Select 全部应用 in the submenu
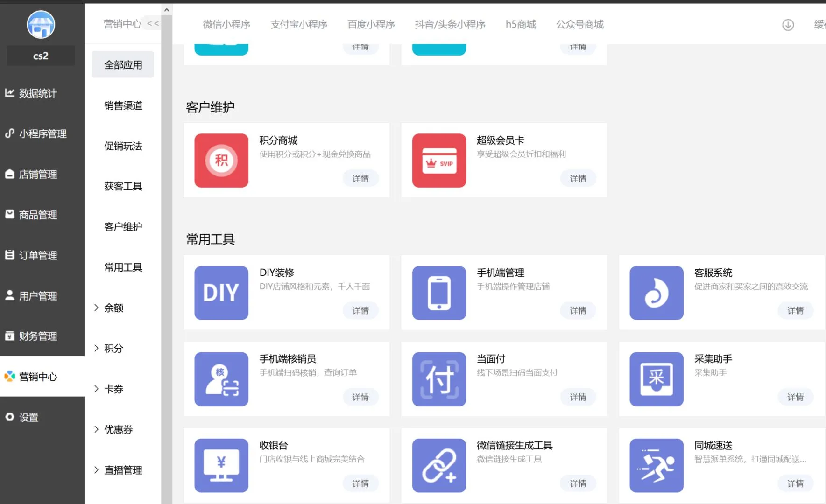 123,65
